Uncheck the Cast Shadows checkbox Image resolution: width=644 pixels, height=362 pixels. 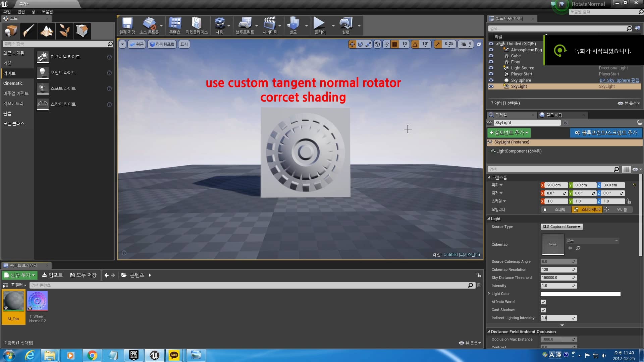543,310
